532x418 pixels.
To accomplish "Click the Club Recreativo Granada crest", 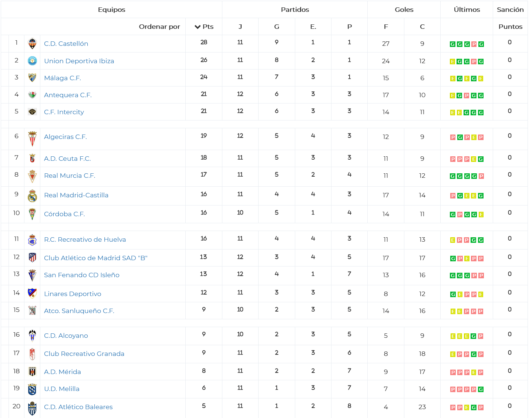I will pyautogui.click(x=32, y=354).
